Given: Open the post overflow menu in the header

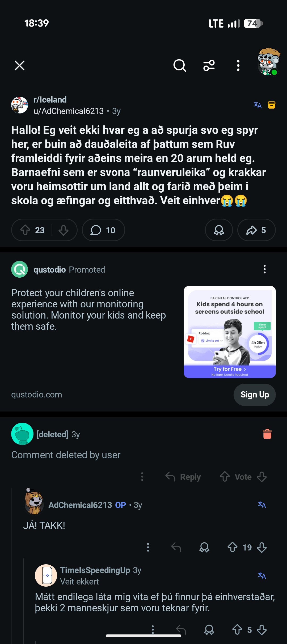Looking at the screenshot, I should pyautogui.click(x=238, y=65).
